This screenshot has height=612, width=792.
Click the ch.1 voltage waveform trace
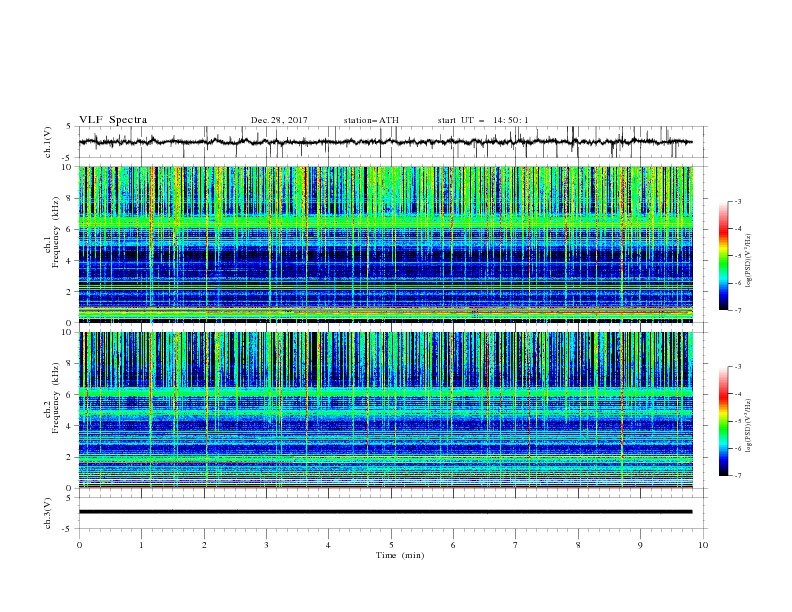[x=385, y=142]
